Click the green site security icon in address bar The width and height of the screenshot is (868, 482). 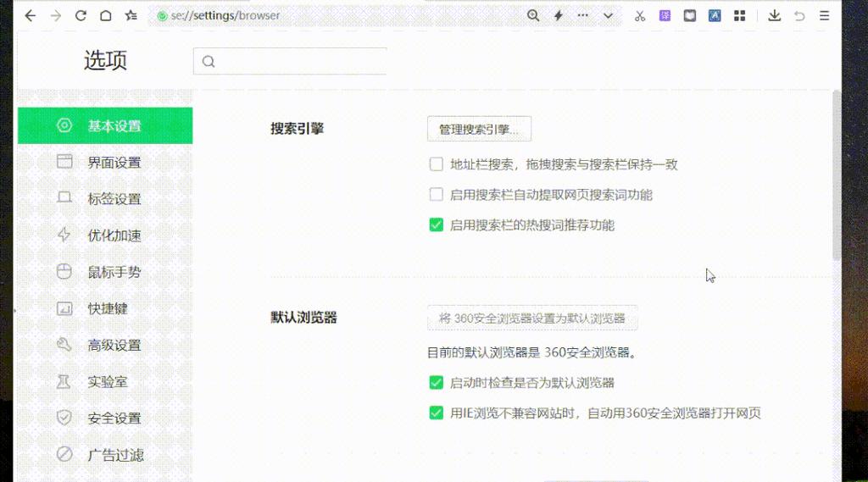pos(162,16)
